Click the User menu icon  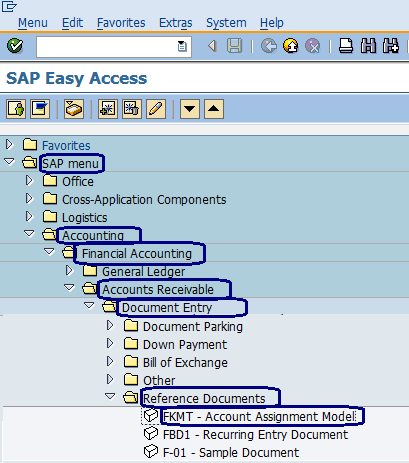pos(16,109)
